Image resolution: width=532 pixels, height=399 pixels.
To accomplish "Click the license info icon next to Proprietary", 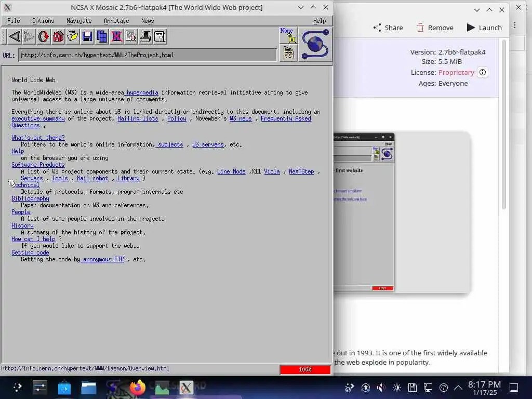I will 483,72.
